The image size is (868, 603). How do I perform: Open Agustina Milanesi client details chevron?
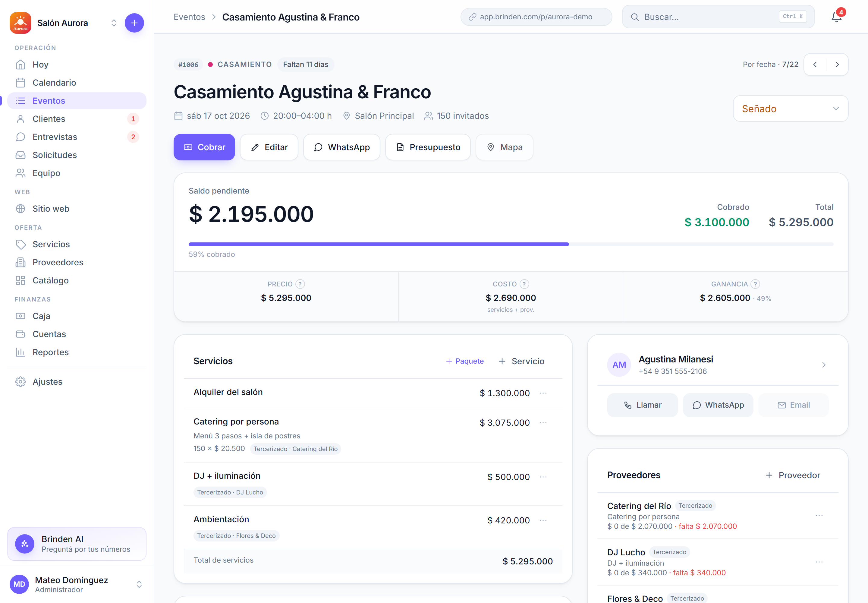point(824,365)
